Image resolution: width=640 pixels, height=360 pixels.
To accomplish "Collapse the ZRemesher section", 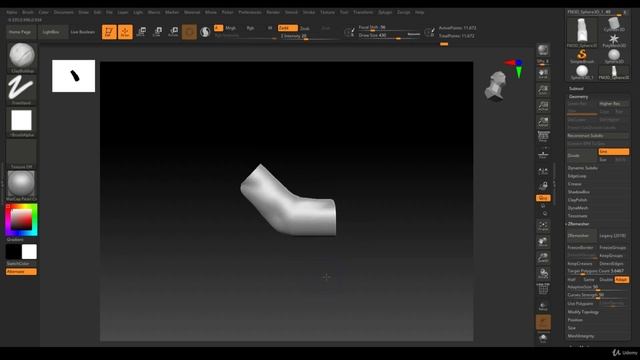I will (x=578, y=224).
